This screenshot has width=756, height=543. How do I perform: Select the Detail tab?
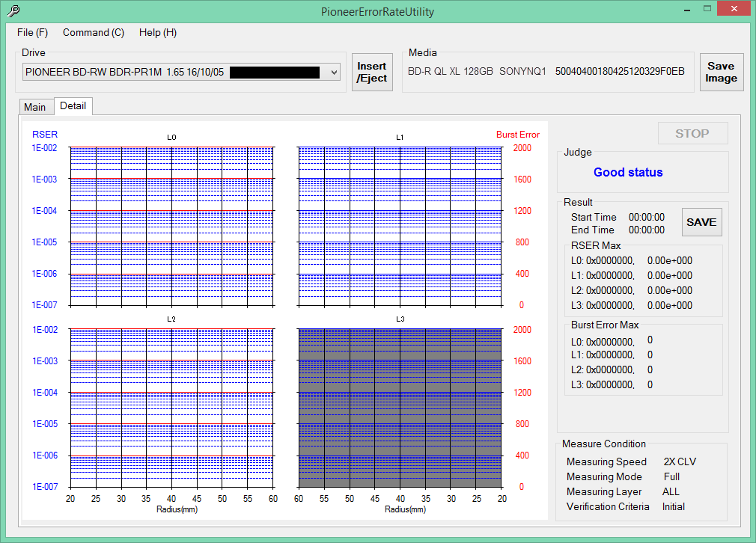[73, 105]
